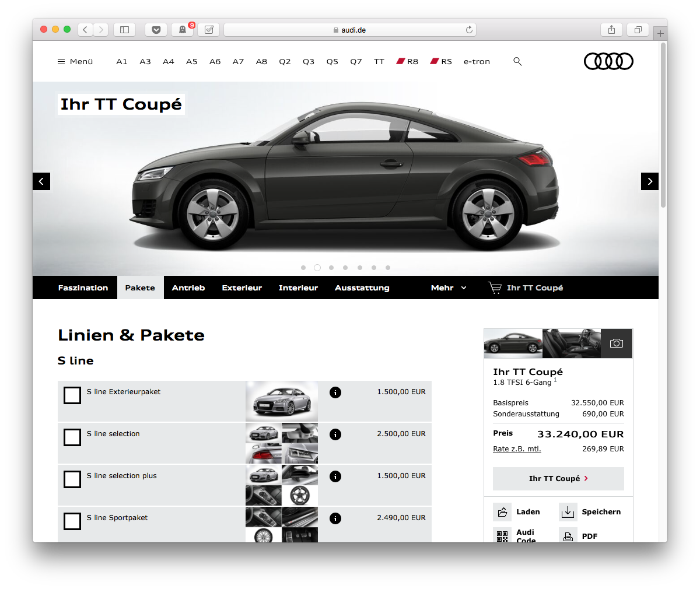
Task: Open the interior thumbnail in summary panel
Action: pyautogui.click(x=572, y=343)
